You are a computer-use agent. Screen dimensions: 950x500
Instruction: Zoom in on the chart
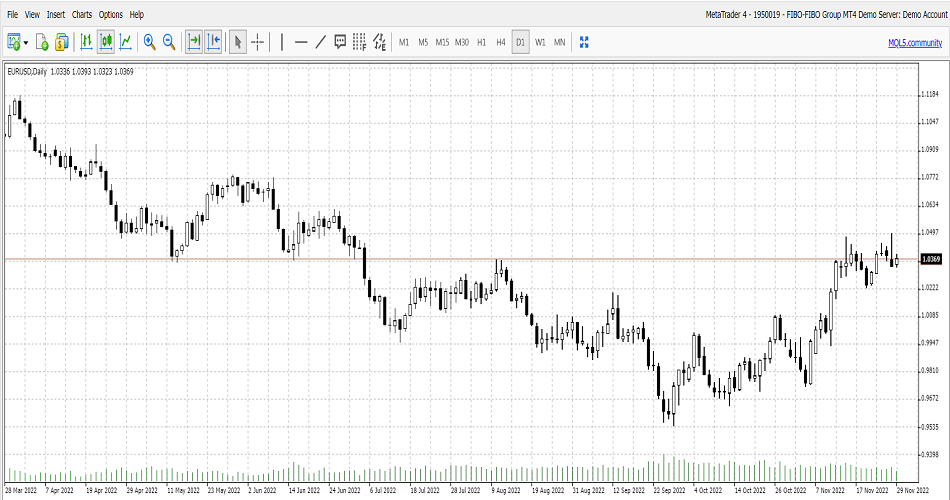(x=149, y=42)
